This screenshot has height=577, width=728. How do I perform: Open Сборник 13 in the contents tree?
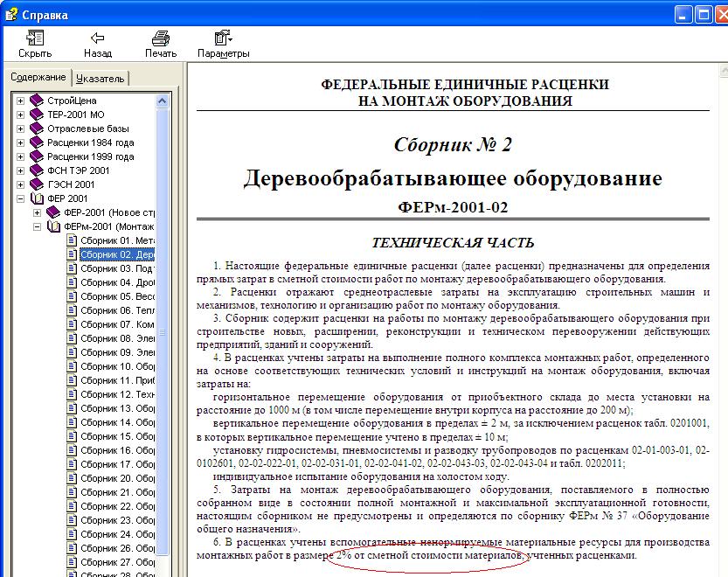click(117, 408)
